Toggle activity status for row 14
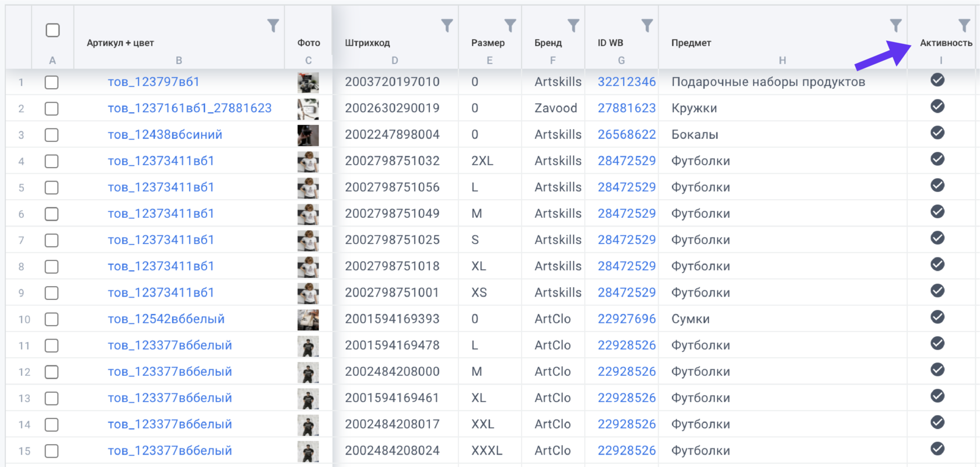The width and height of the screenshot is (980, 467). [x=937, y=423]
